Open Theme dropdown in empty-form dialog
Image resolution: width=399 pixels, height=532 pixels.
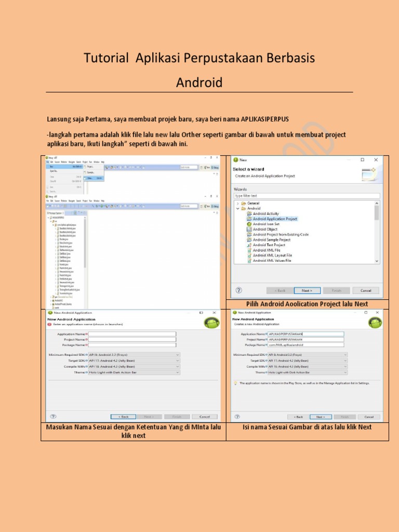tap(134, 373)
